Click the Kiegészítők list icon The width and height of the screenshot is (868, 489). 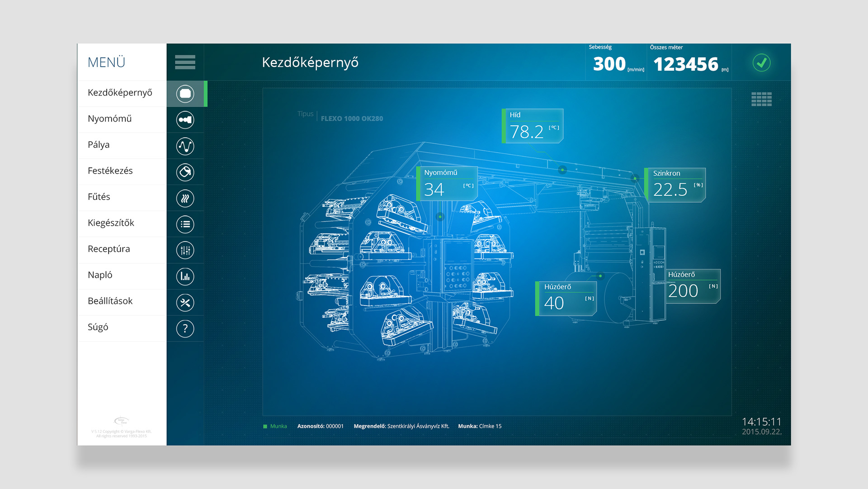pos(185,224)
